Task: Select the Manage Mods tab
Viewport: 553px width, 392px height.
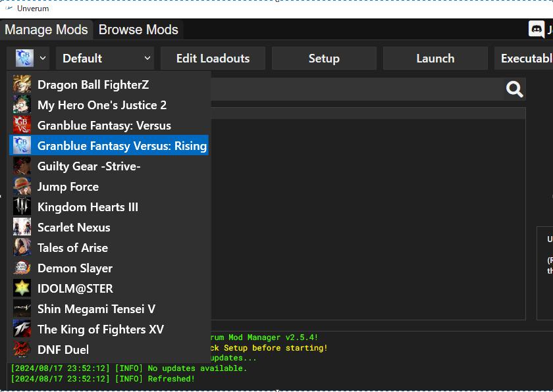Action: tap(46, 30)
